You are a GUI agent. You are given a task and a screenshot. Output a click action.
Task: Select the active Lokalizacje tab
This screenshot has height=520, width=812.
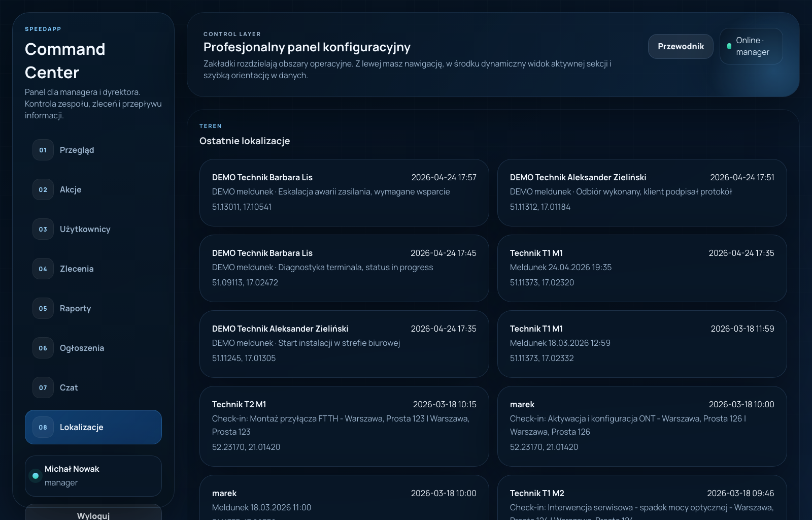93,427
